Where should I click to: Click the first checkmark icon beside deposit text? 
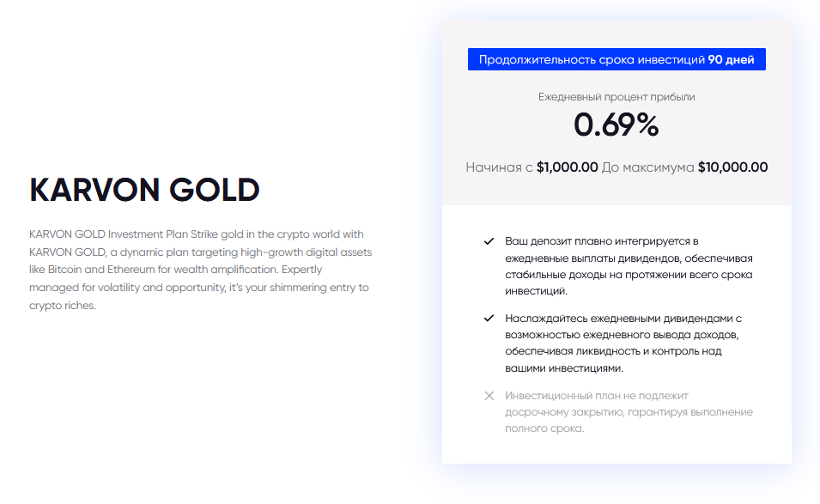[489, 241]
